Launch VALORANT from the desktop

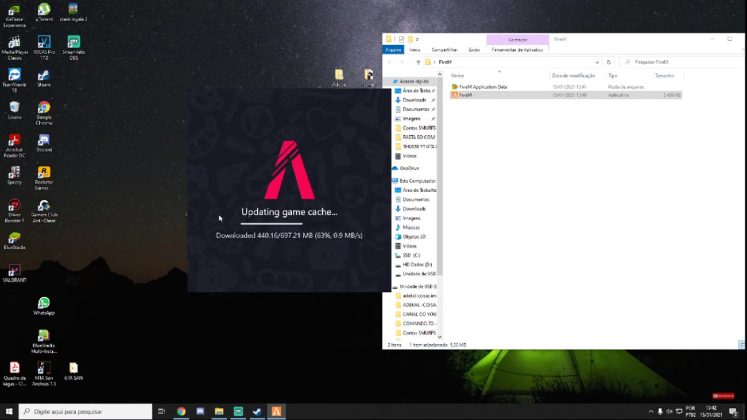[14, 273]
